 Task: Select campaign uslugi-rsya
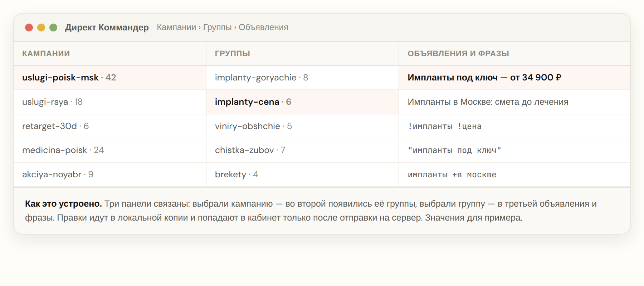click(110, 102)
